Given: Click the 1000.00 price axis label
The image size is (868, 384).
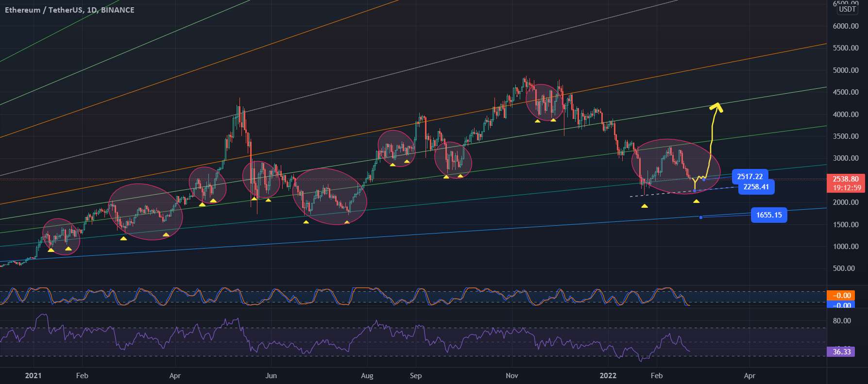Looking at the screenshot, I should (846, 247).
